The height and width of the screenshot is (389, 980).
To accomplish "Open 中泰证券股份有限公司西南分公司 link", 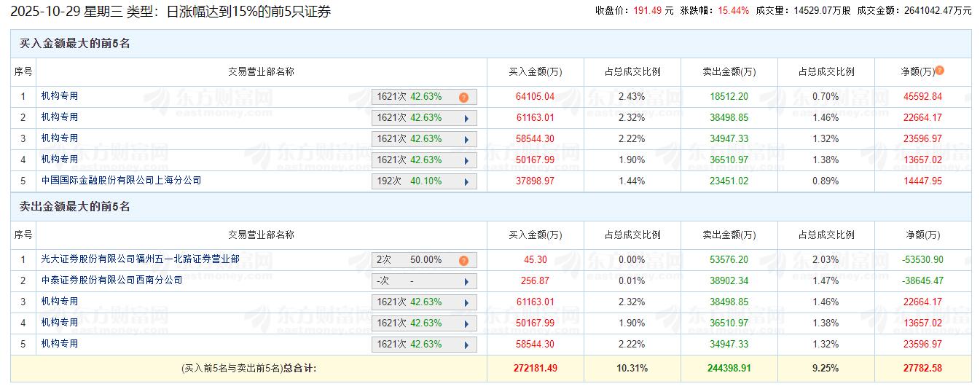I will pos(111,280).
